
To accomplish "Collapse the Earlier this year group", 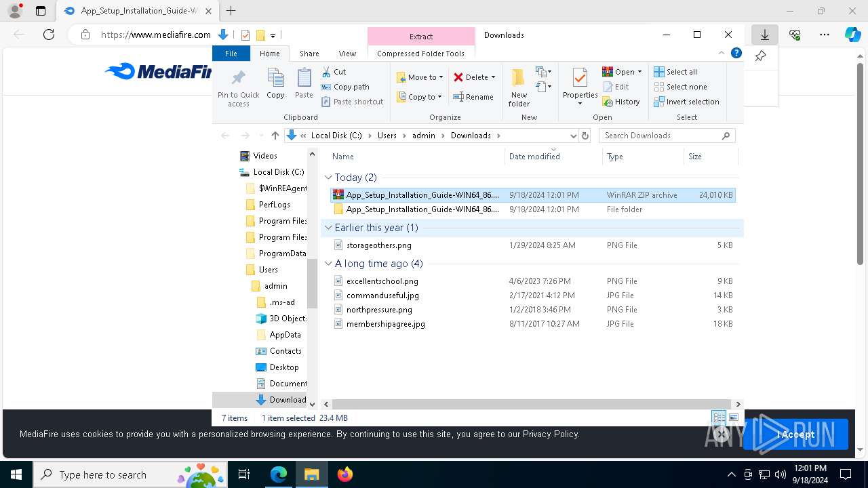I will pos(329,228).
